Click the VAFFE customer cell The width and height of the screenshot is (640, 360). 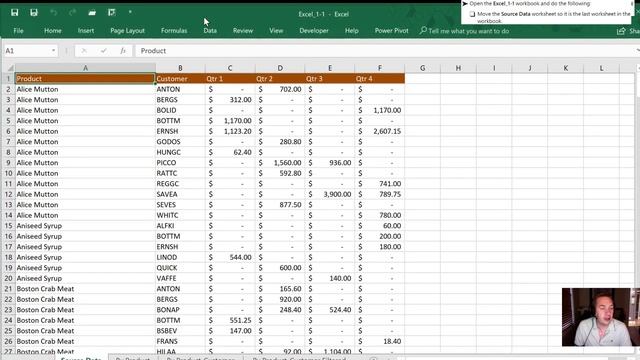[x=180, y=278]
